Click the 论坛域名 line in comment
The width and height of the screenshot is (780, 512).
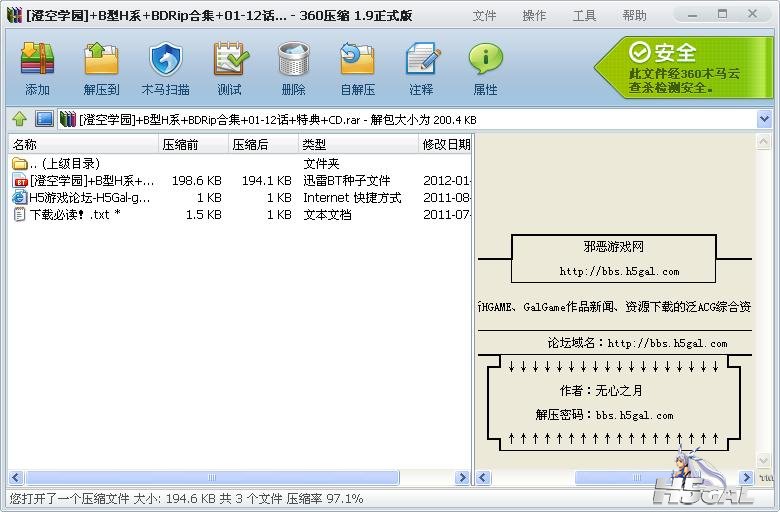pyautogui.click(x=637, y=343)
